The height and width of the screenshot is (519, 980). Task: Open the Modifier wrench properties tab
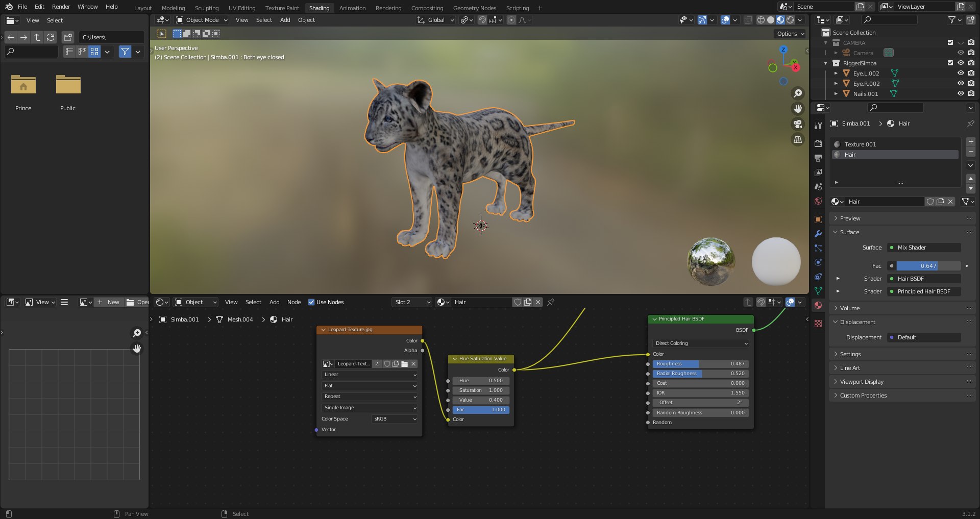point(818,234)
